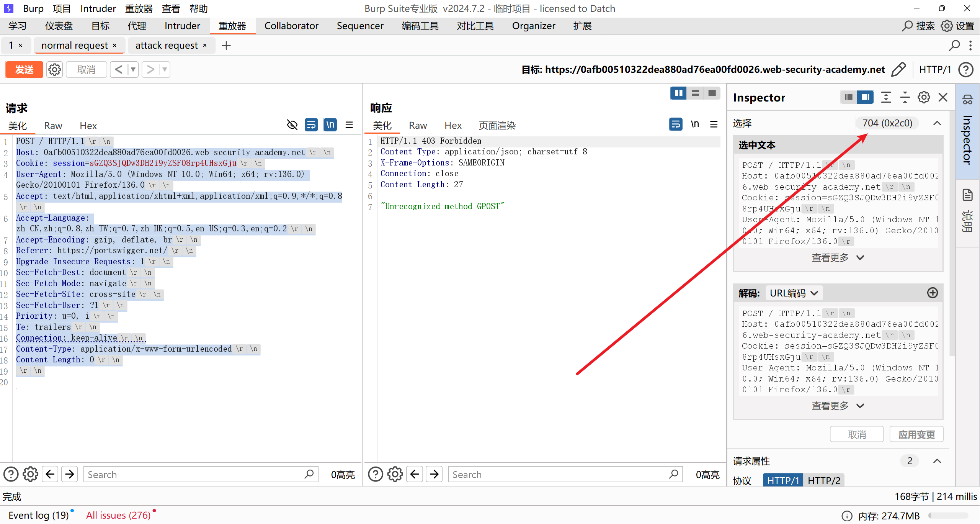
Task: Open Repeater send options gear icon
Action: tap(54, 69)
